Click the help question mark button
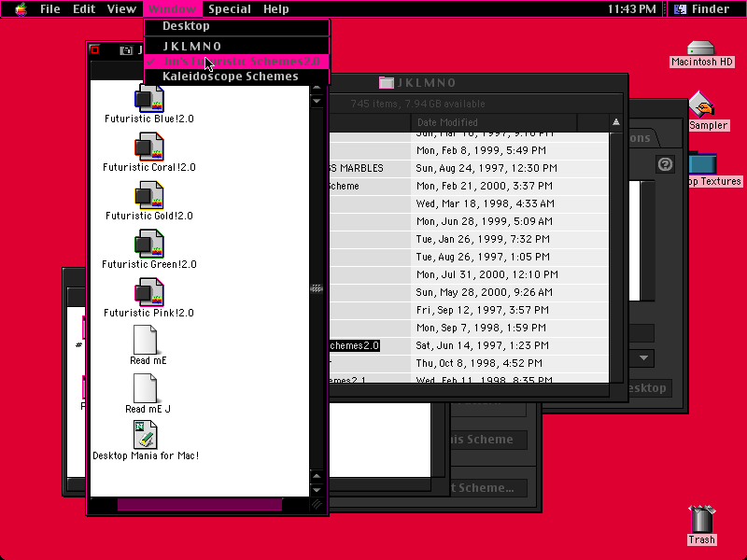 [x=665, y=164]
